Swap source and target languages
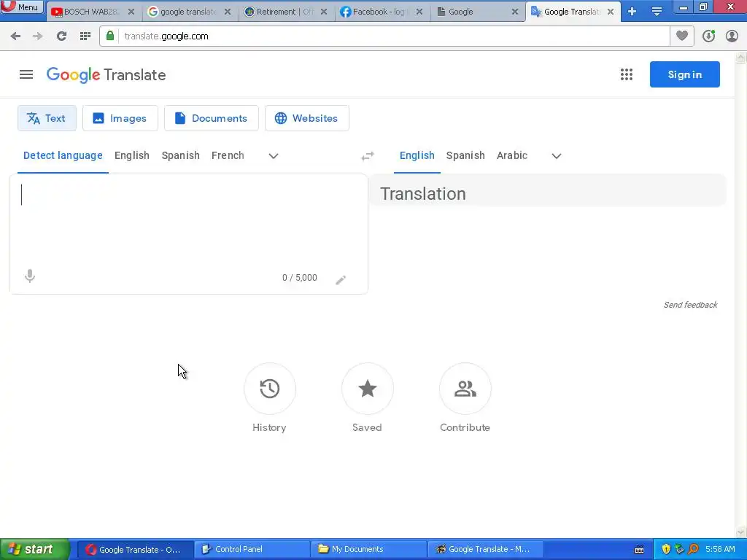 [368, 156]
